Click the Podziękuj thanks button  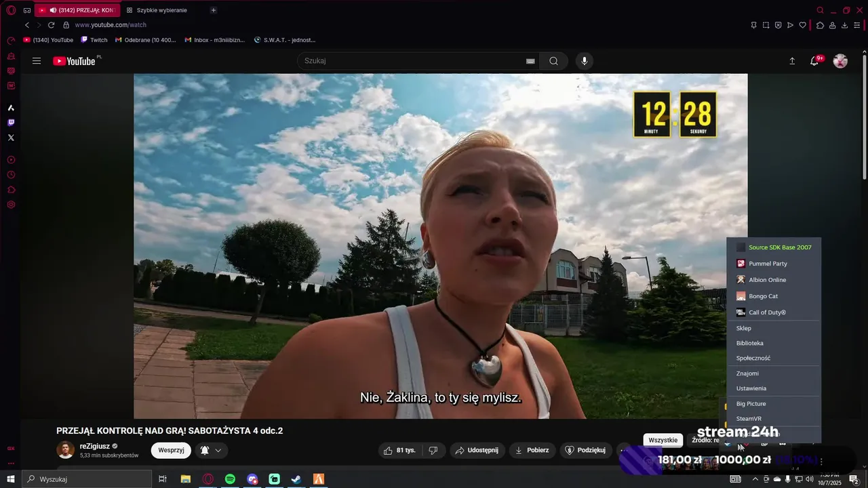tap(585, 450)
